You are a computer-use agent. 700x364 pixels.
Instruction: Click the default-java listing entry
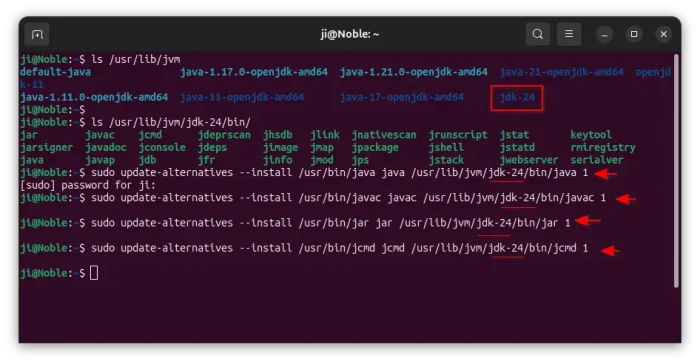click(x=55, y=72)
